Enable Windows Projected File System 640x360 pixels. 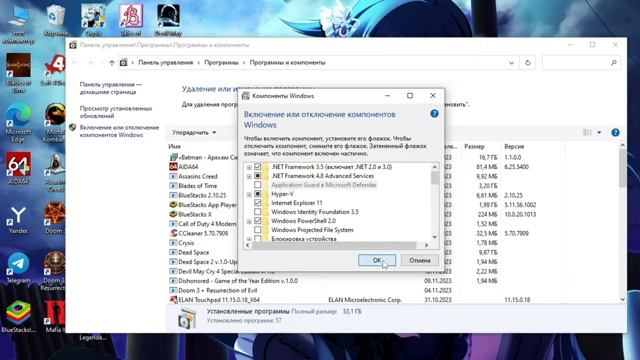coord(258,230)
